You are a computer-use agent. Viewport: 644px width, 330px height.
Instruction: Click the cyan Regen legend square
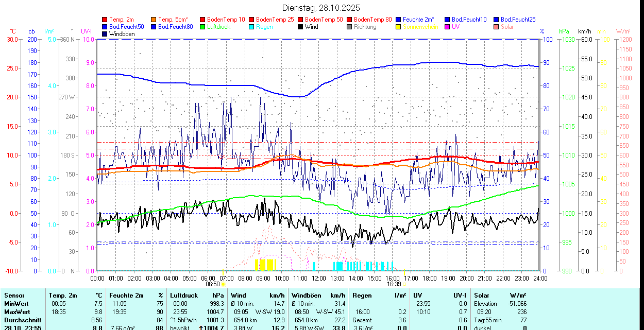(252, 27)
